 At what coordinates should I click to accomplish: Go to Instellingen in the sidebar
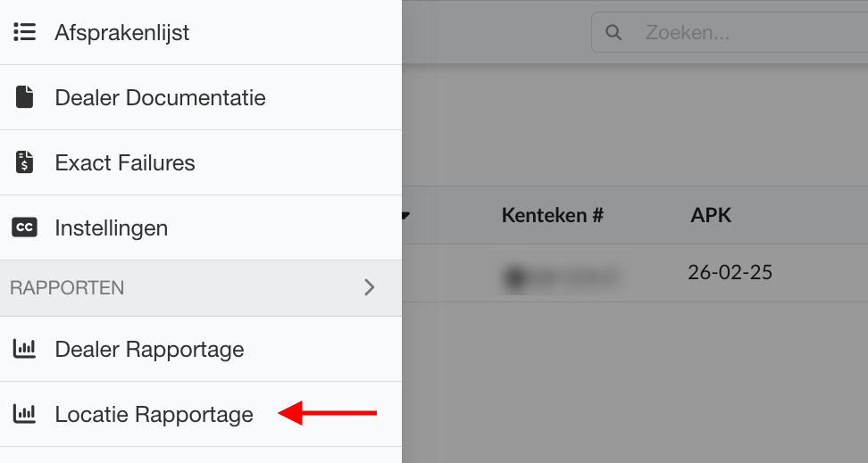(112, 227)
